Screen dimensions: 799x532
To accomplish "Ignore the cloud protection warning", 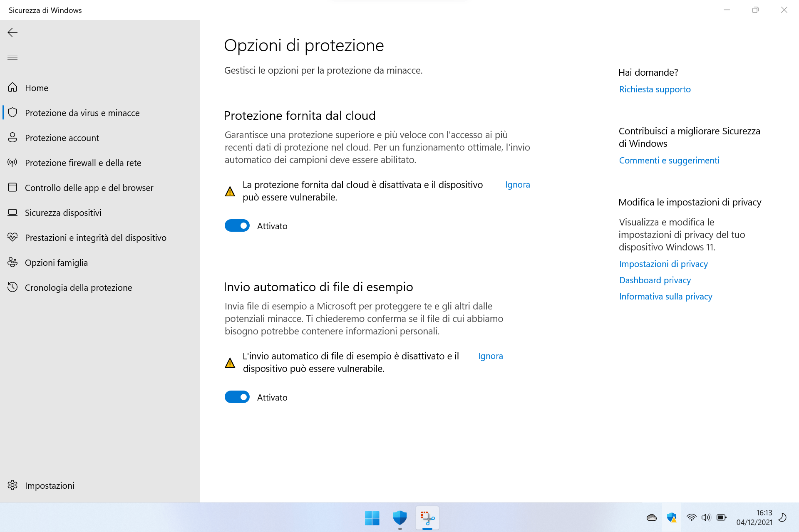I will [517, 185].
